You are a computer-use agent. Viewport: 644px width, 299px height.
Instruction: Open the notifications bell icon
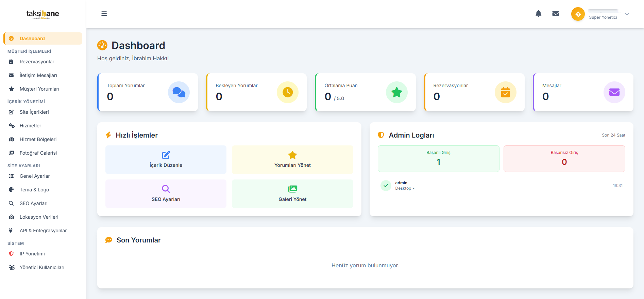coord(538,14)
